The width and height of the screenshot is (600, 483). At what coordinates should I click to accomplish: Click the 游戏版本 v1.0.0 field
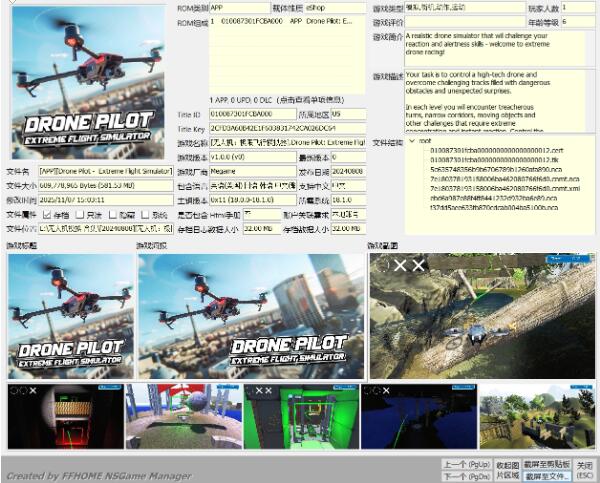tap(253, 157)
